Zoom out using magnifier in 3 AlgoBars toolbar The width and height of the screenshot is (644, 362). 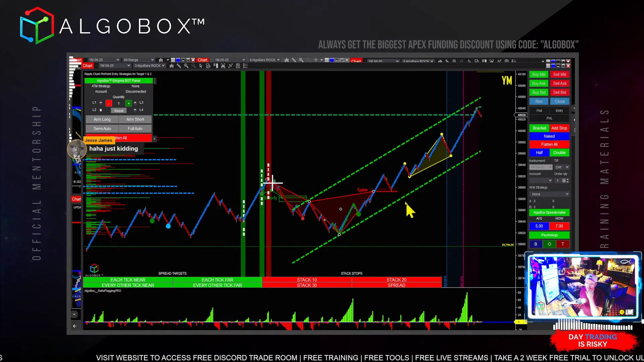(194, 66)
